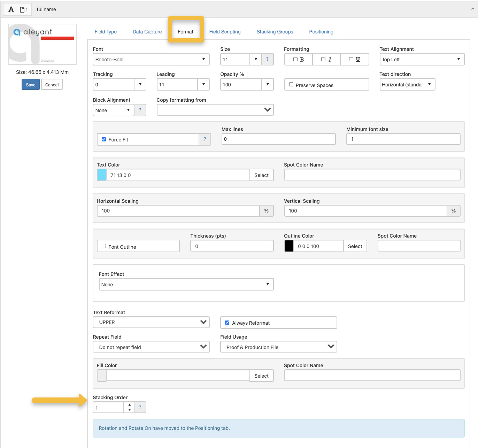Screen dimensions: 478x448
Task: Click the Size value field showing 11
Action: pos(235,59)
